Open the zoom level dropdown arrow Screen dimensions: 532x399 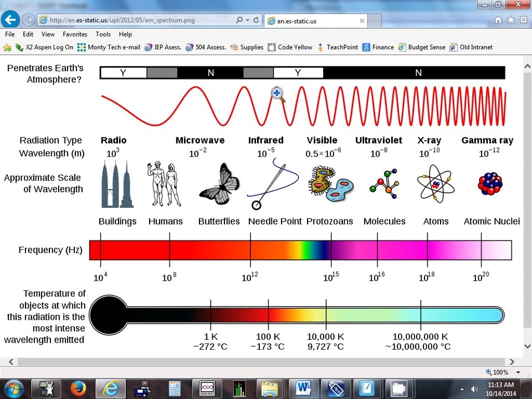(518, 372)
